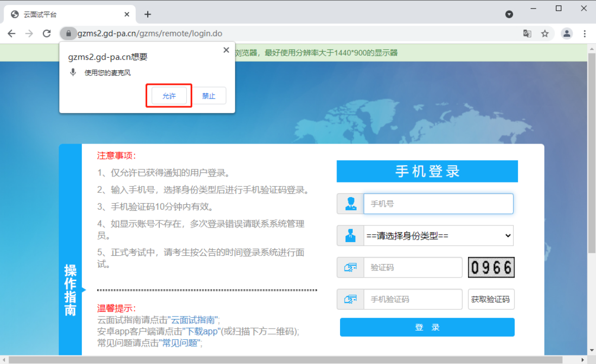This screenshot has height=364, width=596.
Task: Open the 云面试指南 link
Action: point(193,320)
